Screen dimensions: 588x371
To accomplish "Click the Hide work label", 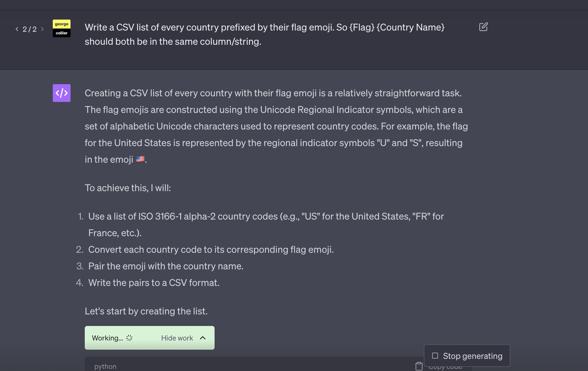I will point(177,338).
